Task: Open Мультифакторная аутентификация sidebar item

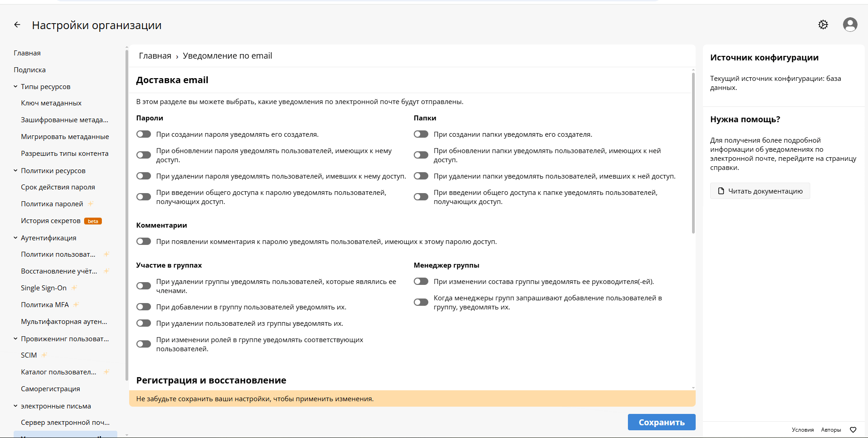Action: (64, 322)
